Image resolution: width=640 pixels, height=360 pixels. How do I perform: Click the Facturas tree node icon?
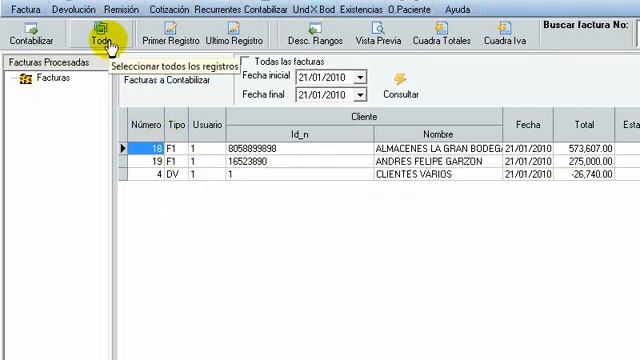(x=26, y=78)
